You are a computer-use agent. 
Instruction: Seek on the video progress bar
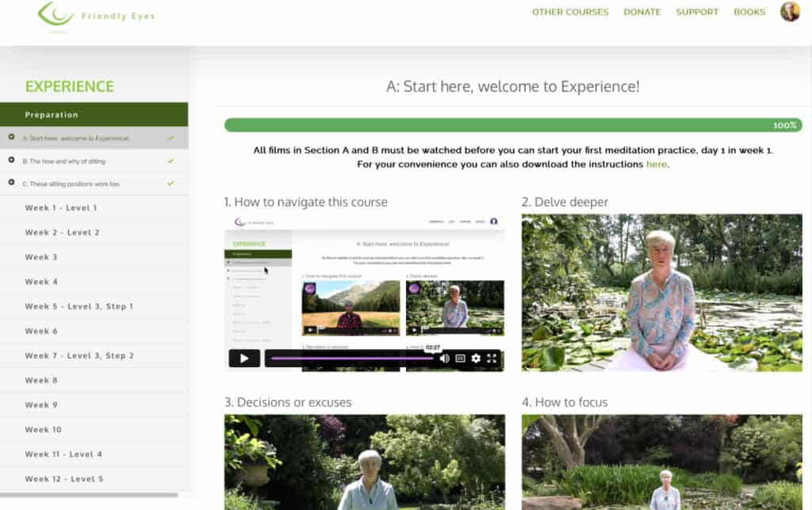tap(352, 359)
